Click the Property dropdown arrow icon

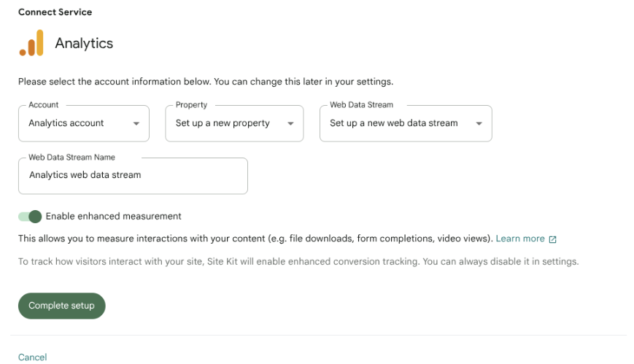point(290,123)
